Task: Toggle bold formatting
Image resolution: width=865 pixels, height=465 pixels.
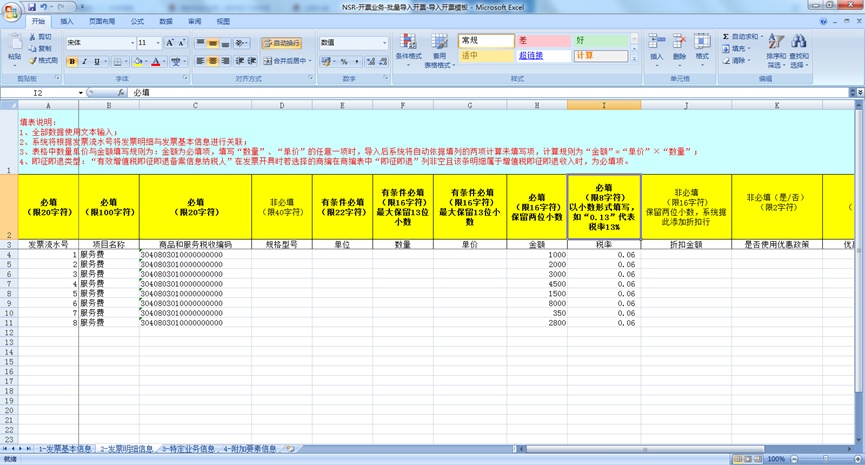Action: pos(72,61)
